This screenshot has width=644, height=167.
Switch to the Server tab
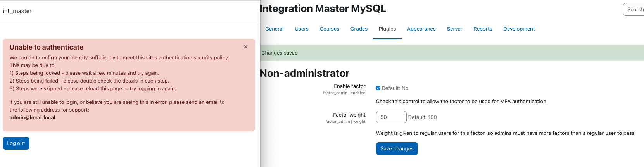(x=454, y=29)
